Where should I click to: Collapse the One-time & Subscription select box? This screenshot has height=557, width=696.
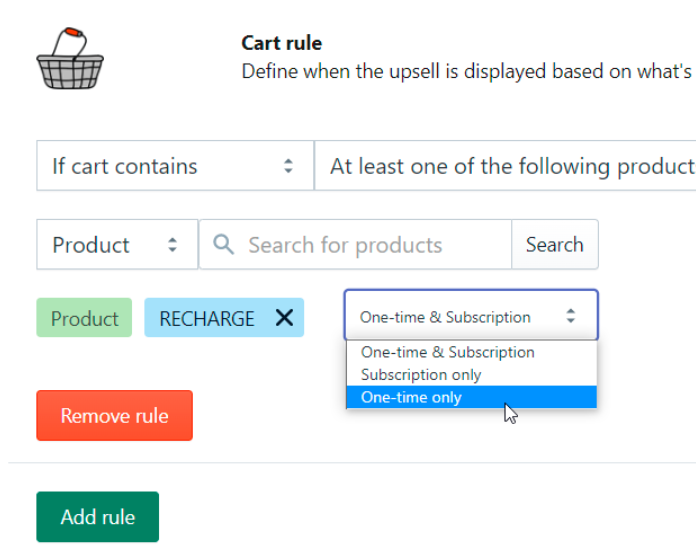coord(471,317)
